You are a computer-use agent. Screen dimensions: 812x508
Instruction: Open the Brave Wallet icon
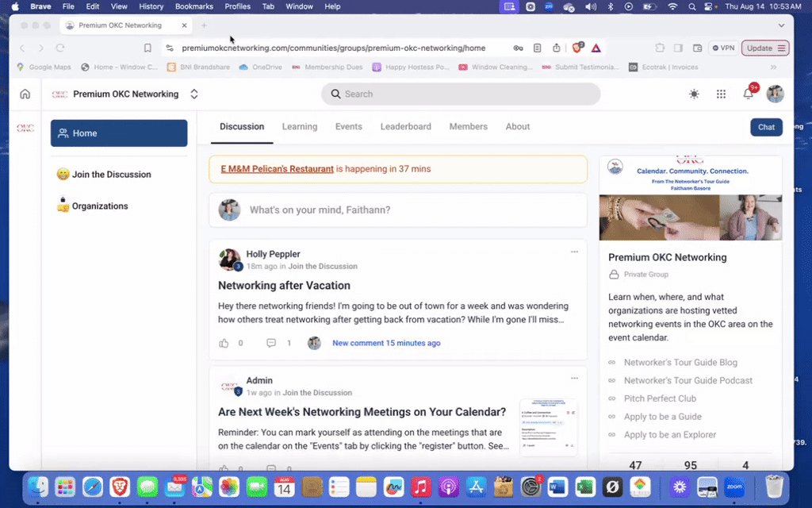pos(698,48)
